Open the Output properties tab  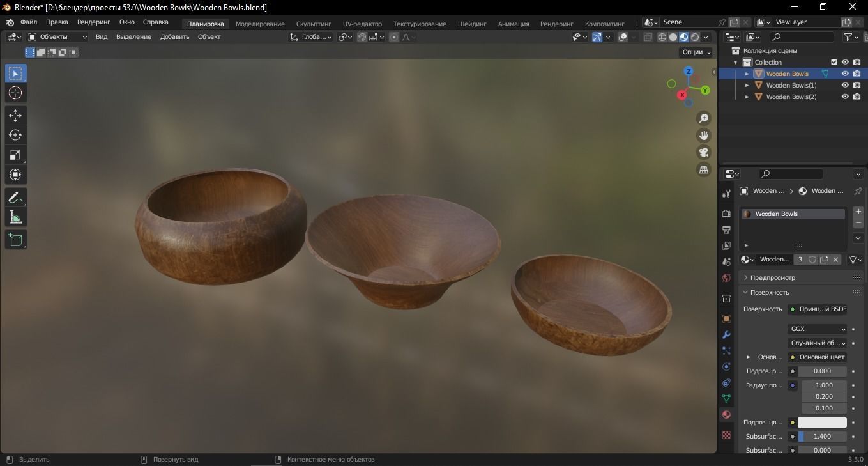click(x=726, y=229)
